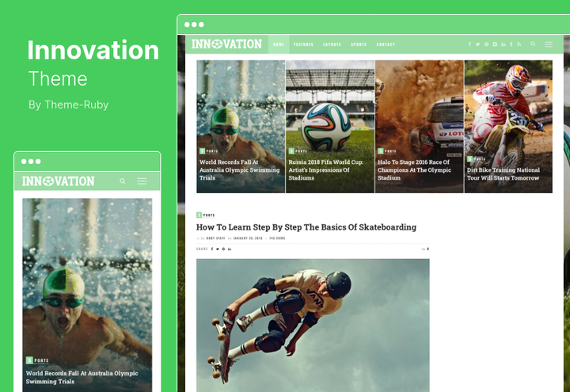
Task: Open LinkedIn icon in desktop header
Action: 503,44
